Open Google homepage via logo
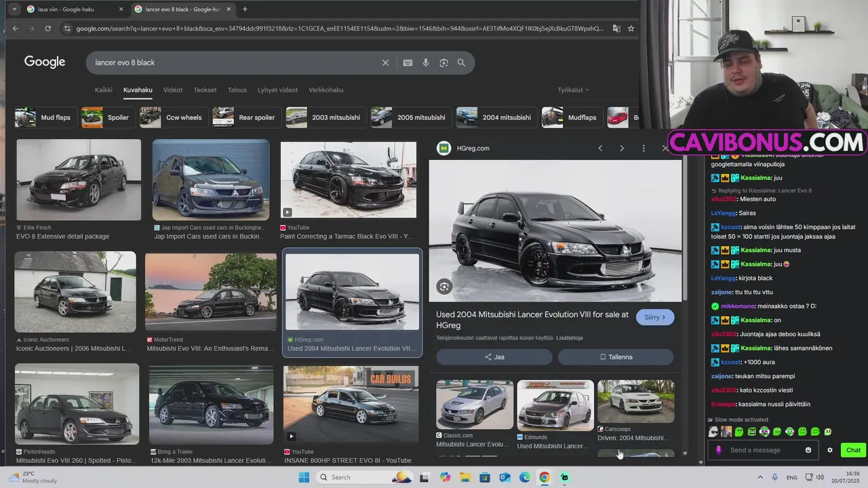This screenshot has width=868, height=488. [x=45, y=62]
